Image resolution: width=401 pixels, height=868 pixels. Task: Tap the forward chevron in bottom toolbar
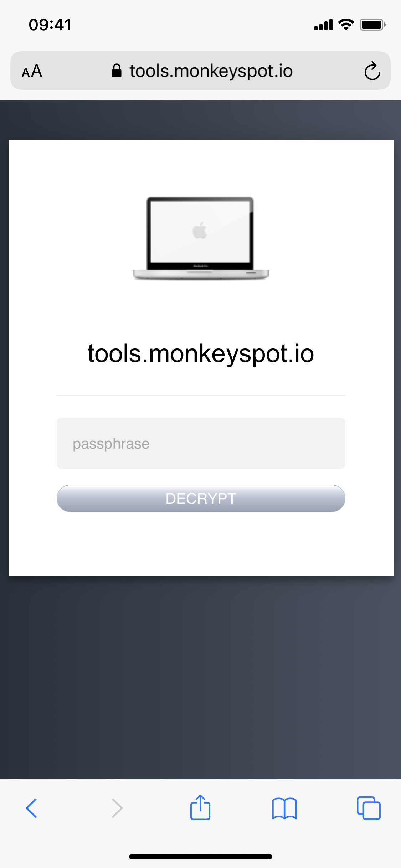pos(117,808)
